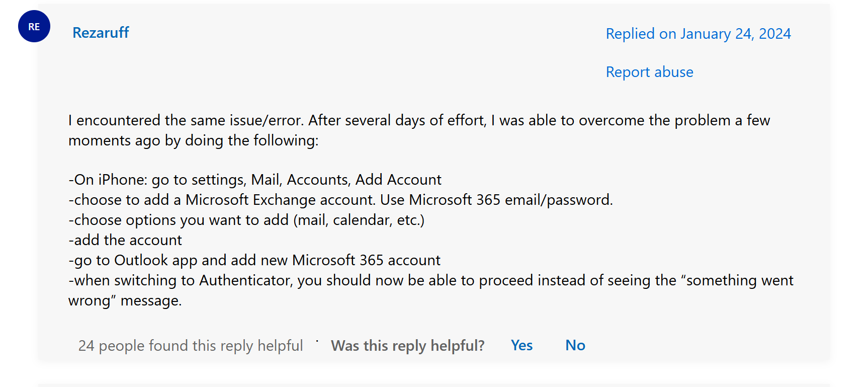Click the 'Microsoft 365 email/password' text
The width and height of the screenshot is (868, 387).
511,200
